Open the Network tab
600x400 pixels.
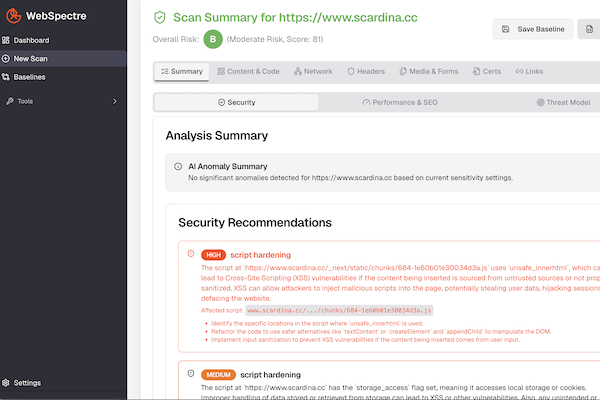313,72
